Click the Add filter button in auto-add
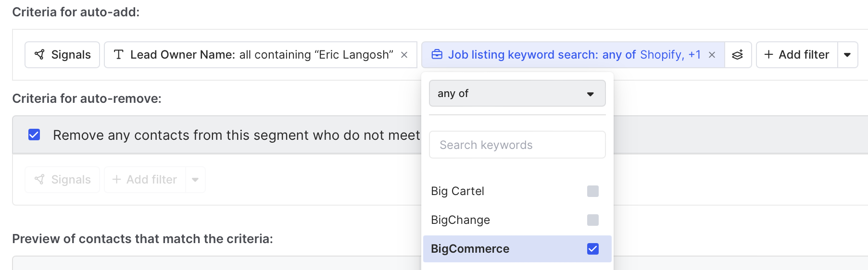Image resolution: width=868 pixels, height=270 pixels. [797, 55]
